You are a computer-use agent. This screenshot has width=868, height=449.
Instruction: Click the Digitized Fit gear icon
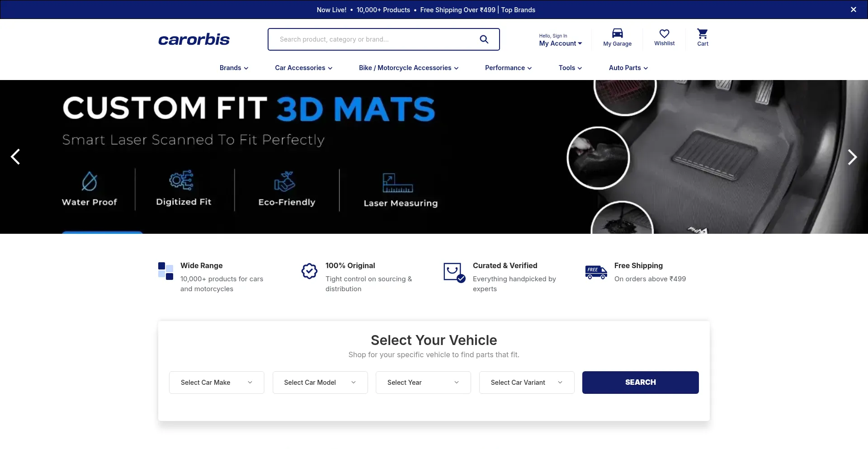click(x=181, y=180)
